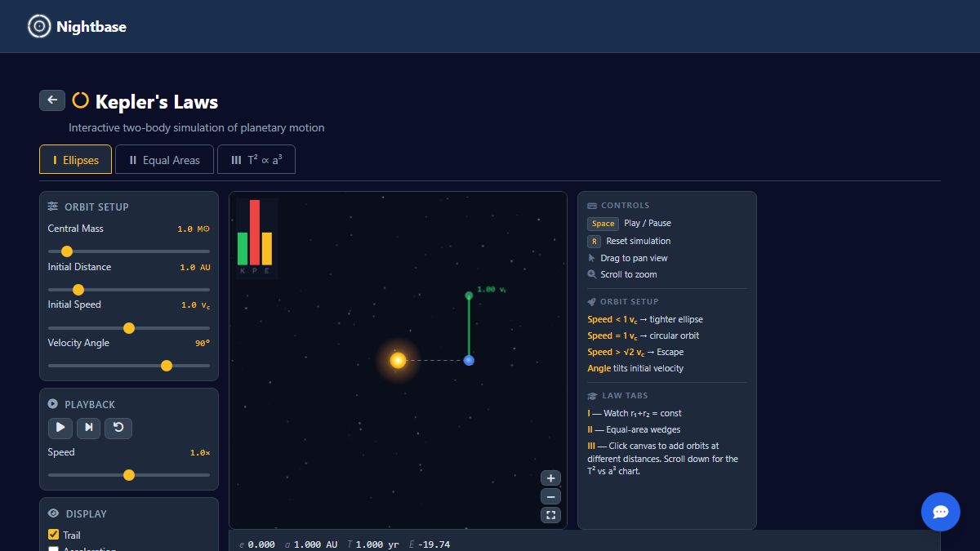
Task: Click the Nightbase logo in the header
Action: [77, 26]
